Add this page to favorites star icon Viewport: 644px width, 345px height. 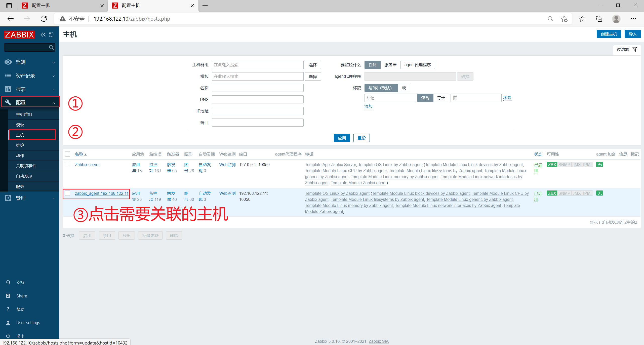564,19
